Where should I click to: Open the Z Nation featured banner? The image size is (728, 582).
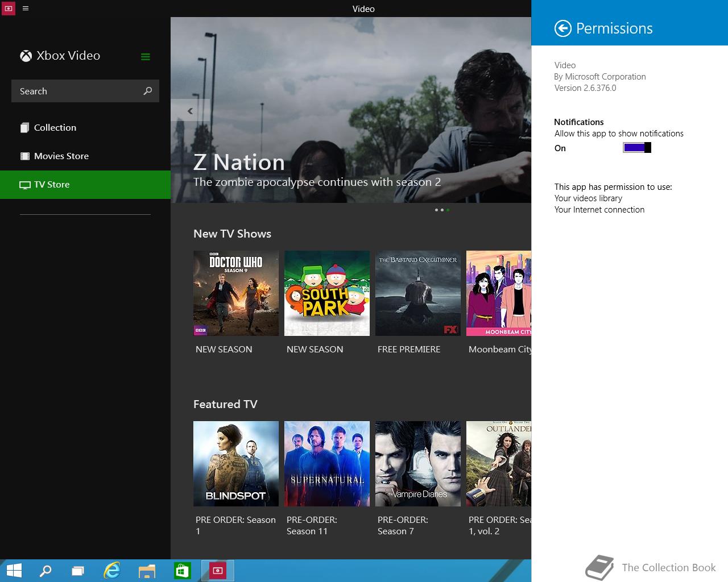(351, 110)
